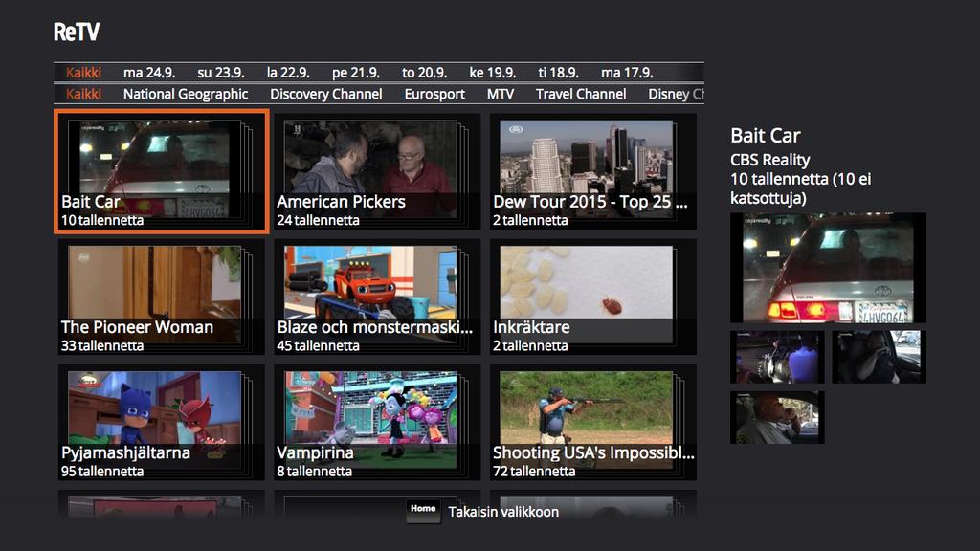This screenshot has height=551, width=980.
Task: Click '8 tallennetta' under Vampirina
Action: coord(314,471)
